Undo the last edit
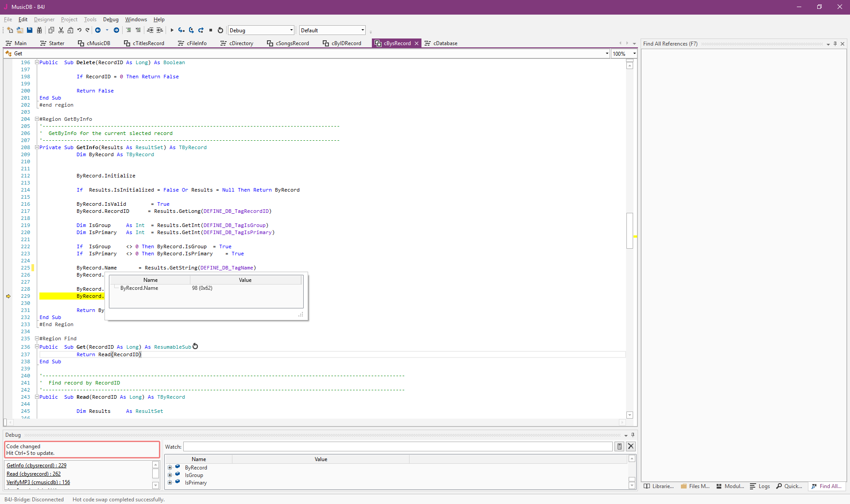The width and height of the screenshot is (850, 504). 79,30
